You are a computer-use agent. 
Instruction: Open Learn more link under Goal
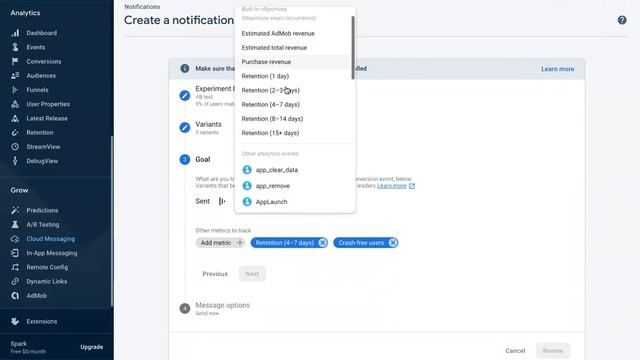(x=392, y=186)
